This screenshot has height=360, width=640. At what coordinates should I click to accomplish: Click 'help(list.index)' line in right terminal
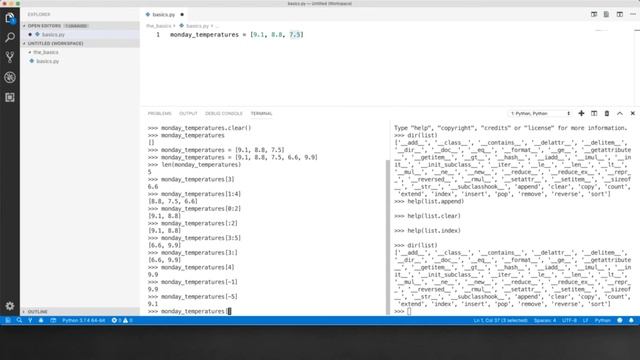coord(427,231)
